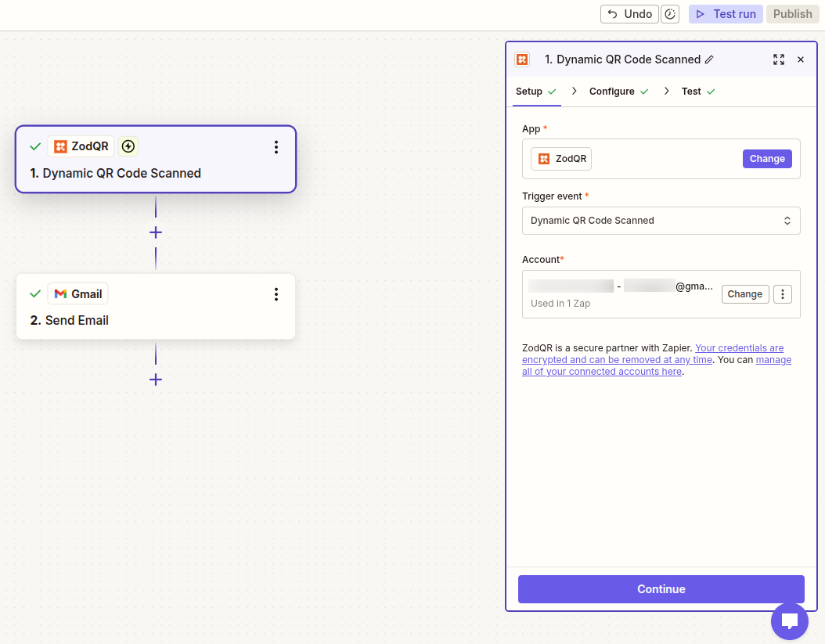Image resolution: width=825 pixels, height=644 pixels.
Task: Click the 'Account' field label
Action: (x=540, y=259)
